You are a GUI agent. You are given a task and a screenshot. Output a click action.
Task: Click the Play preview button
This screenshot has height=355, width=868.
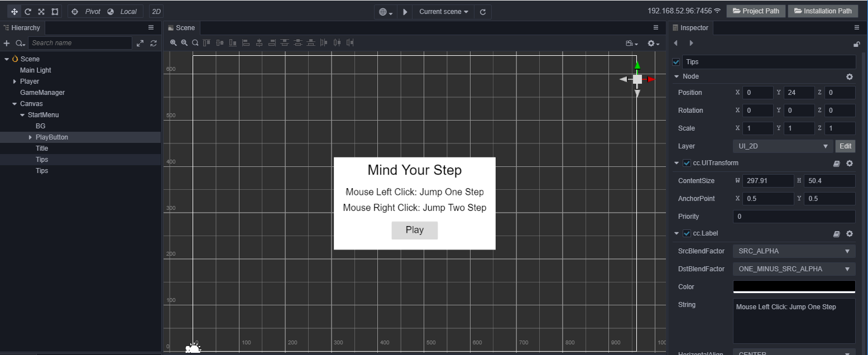tap(405, 12)
